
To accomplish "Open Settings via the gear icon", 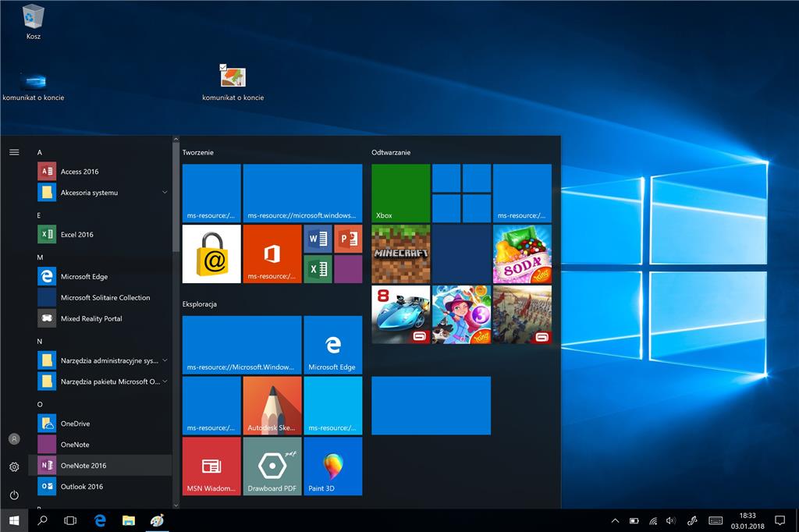I will [x=14, y=466].
